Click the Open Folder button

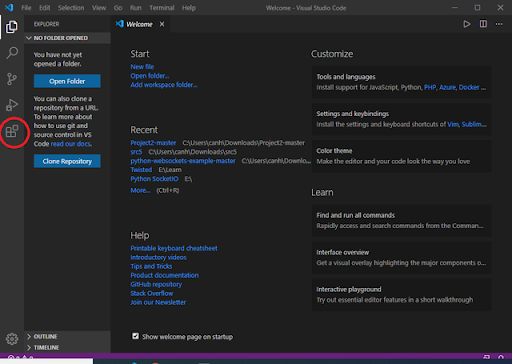point(67,81)
